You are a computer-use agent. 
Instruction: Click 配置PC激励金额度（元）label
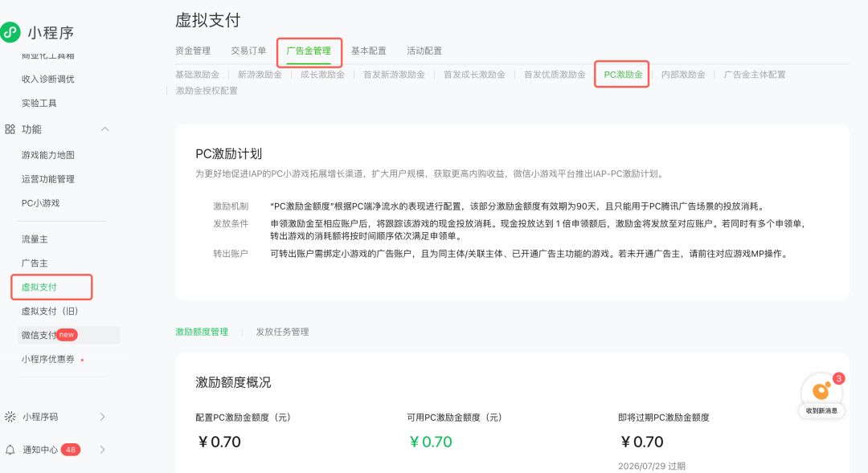243,417
